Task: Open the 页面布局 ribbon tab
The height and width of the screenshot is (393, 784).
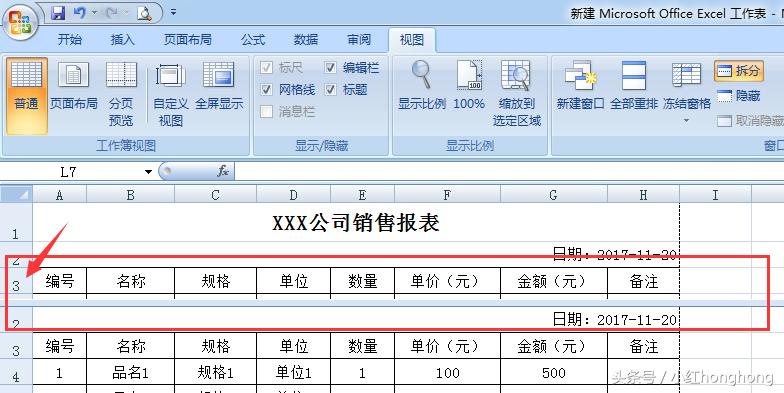Action: point(188,40)
